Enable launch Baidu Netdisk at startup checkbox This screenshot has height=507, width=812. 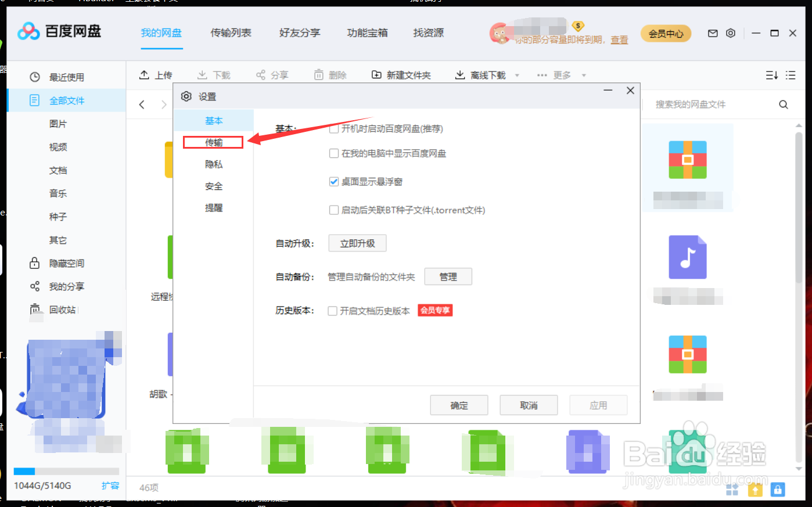pyautogui.click(x=334, y=128)
